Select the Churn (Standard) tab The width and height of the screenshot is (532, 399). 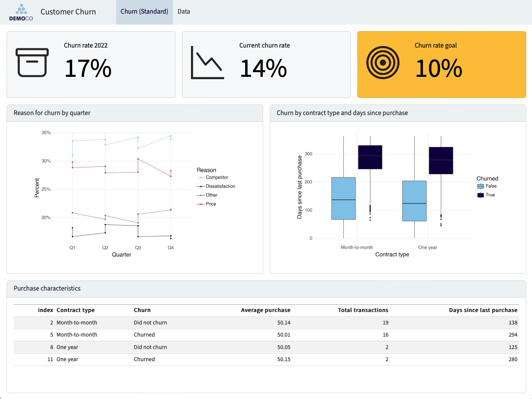click(144, 12)
